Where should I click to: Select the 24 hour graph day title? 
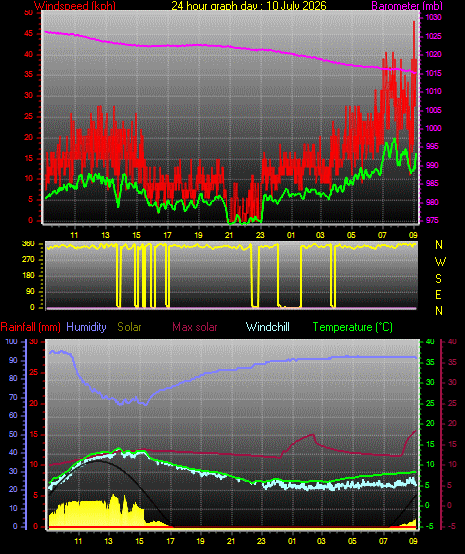249,6
